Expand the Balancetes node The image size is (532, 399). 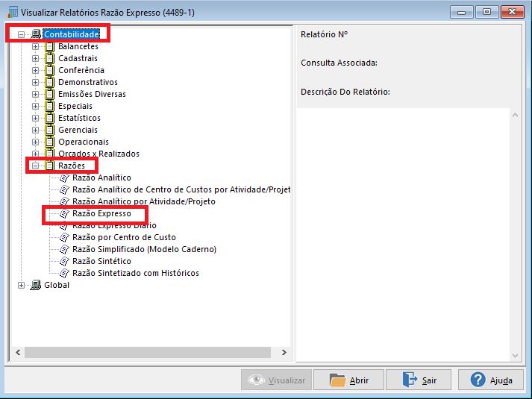[x=35, y=46]
